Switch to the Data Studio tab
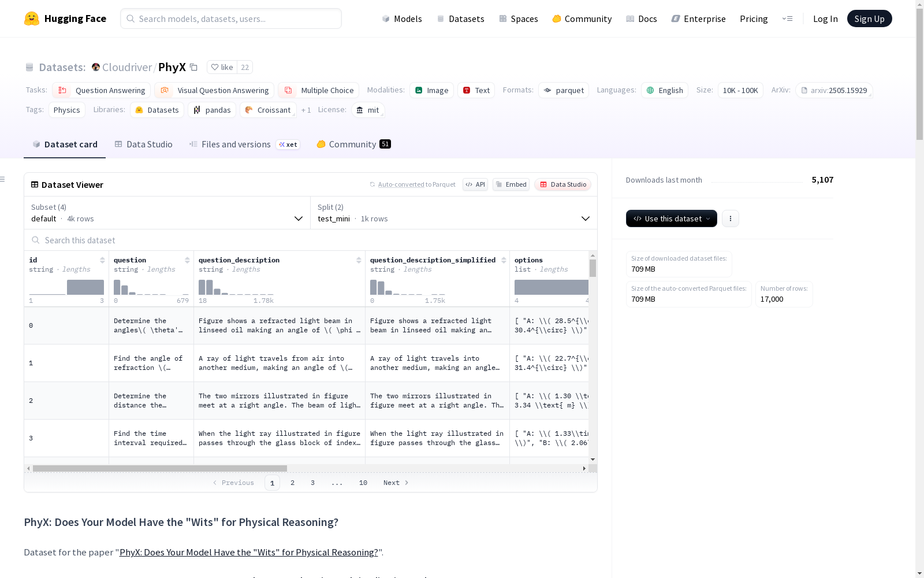This screenshot has height=578, width=924. pos(144,144)
